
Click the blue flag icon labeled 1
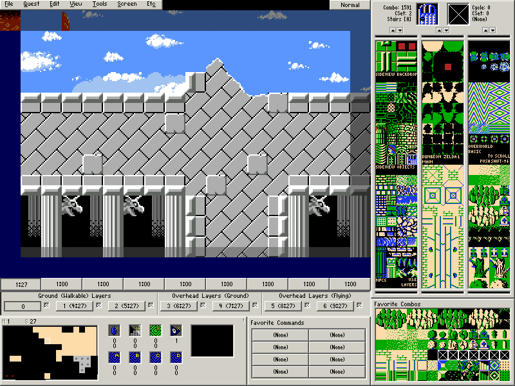click(176, 330)
